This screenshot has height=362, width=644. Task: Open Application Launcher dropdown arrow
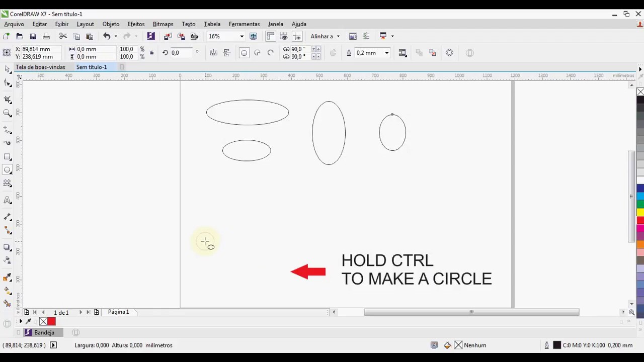pos(392,36)
